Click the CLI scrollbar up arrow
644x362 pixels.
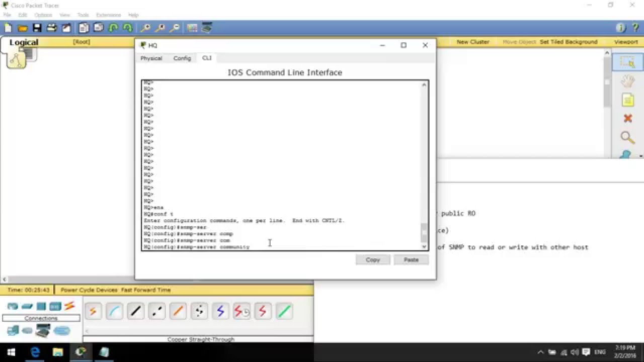click(x=424, y=84)
